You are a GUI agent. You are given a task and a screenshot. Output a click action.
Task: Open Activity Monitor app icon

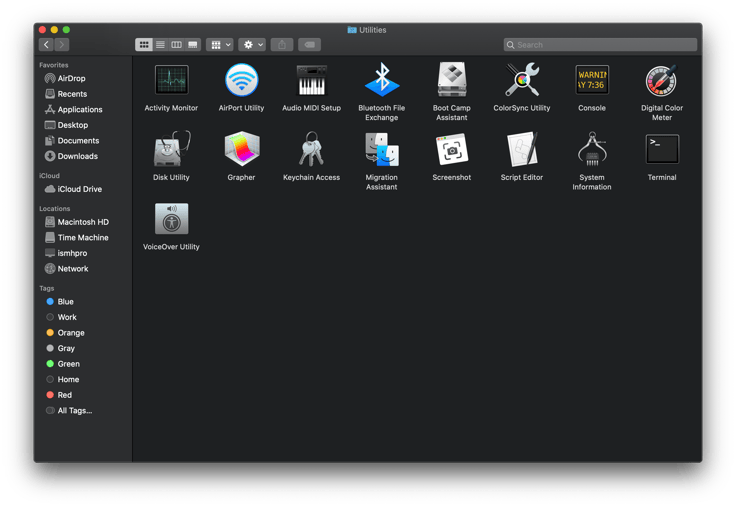[171, 80]
